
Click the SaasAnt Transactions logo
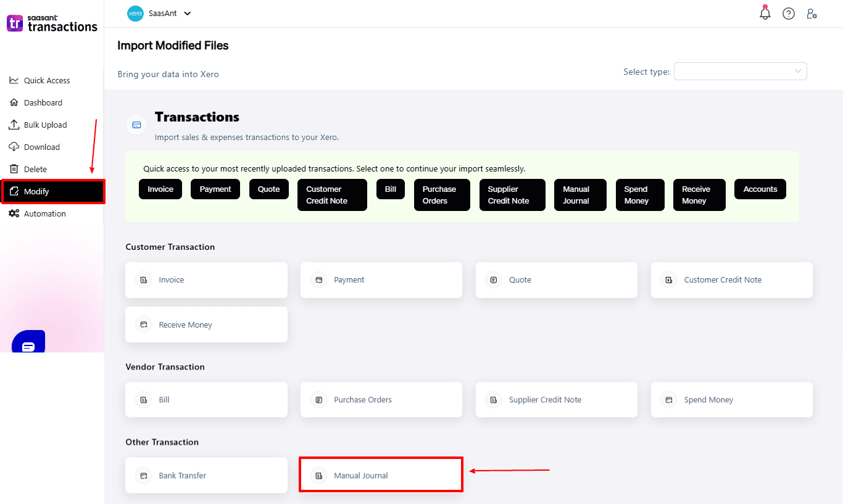point(52,23)
